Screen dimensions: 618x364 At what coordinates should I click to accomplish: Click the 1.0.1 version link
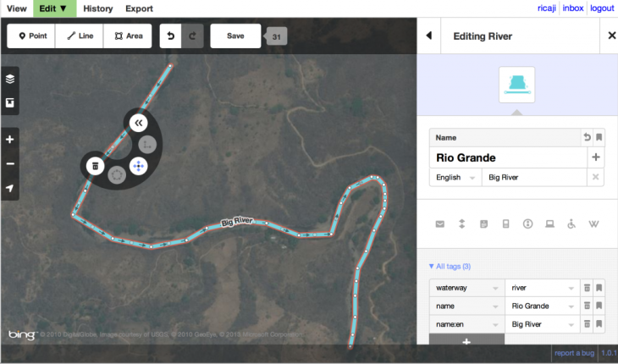coord(610,353)
